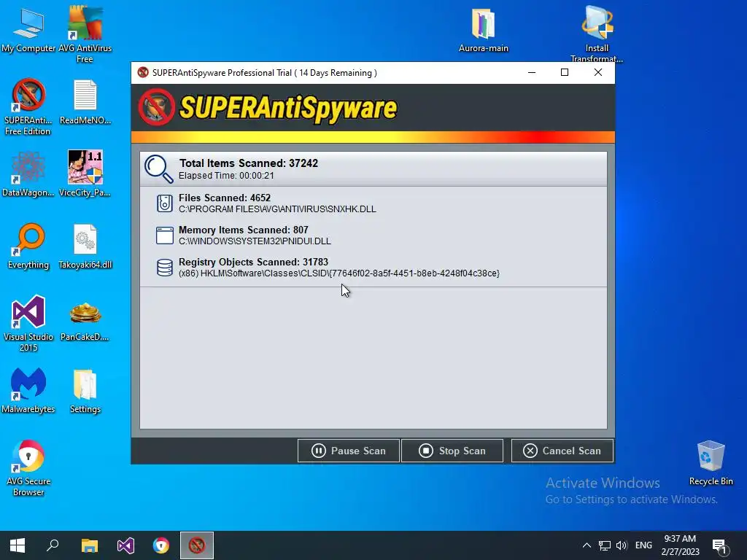Open the Malwarebytes desktop shortcut
This screenshot has height=560, width=747.
28,391
